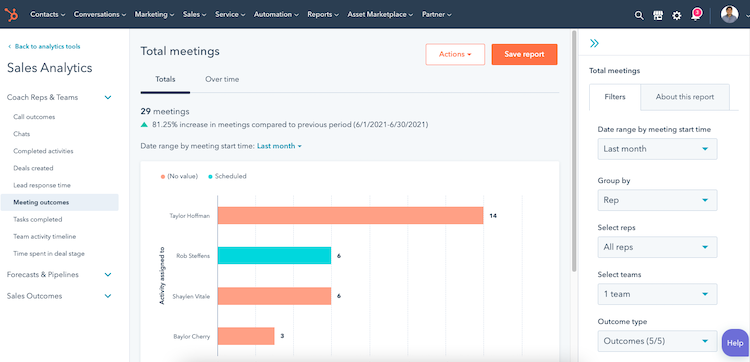Click the Shaylen Vitale bar

click(x=275, y=296)
